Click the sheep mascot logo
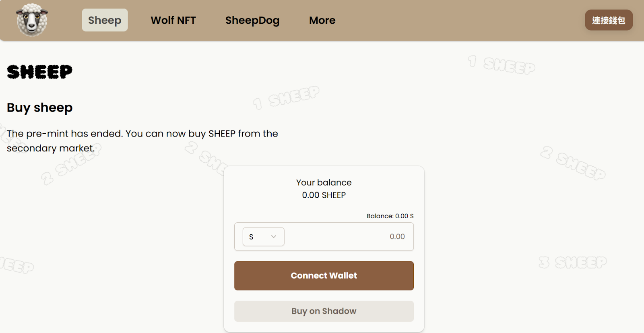The height and width of the screenshot is (333, 644). point(32,20)
